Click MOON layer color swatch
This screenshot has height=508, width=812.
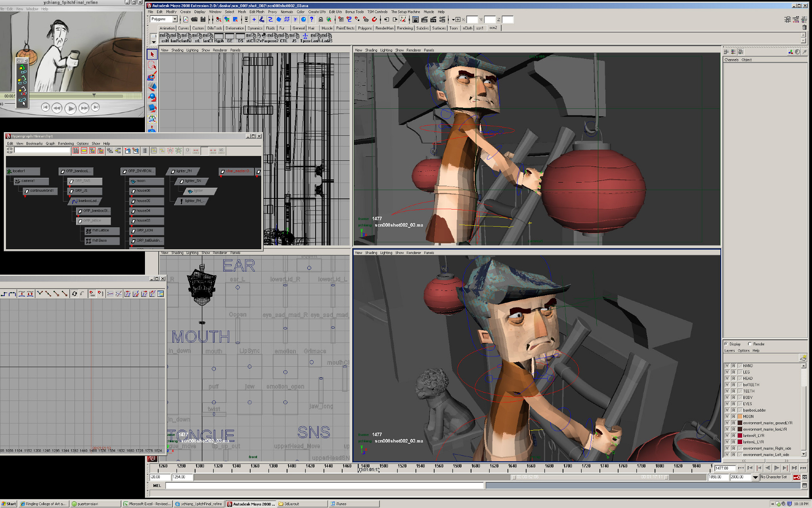click(x=740, y=416)
